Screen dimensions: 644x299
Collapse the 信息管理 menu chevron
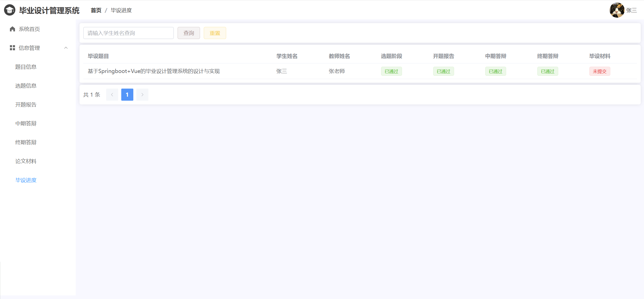point(66,48)
